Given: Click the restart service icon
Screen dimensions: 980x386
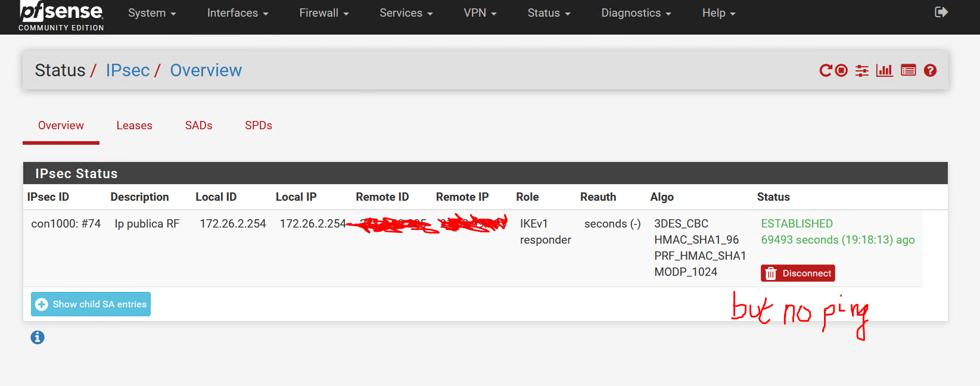Looking at the screenshot, I should tap(826, 70).
